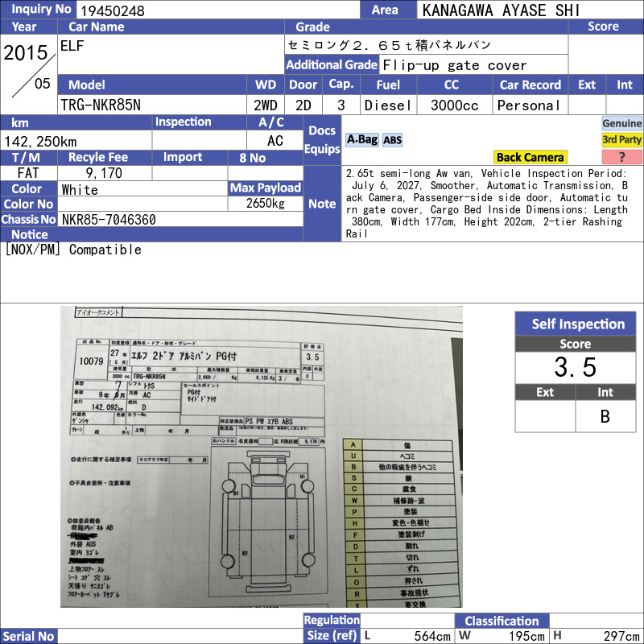Select chassis number NKR85-7046360
644x644 pixels.
tap(109, 220)
